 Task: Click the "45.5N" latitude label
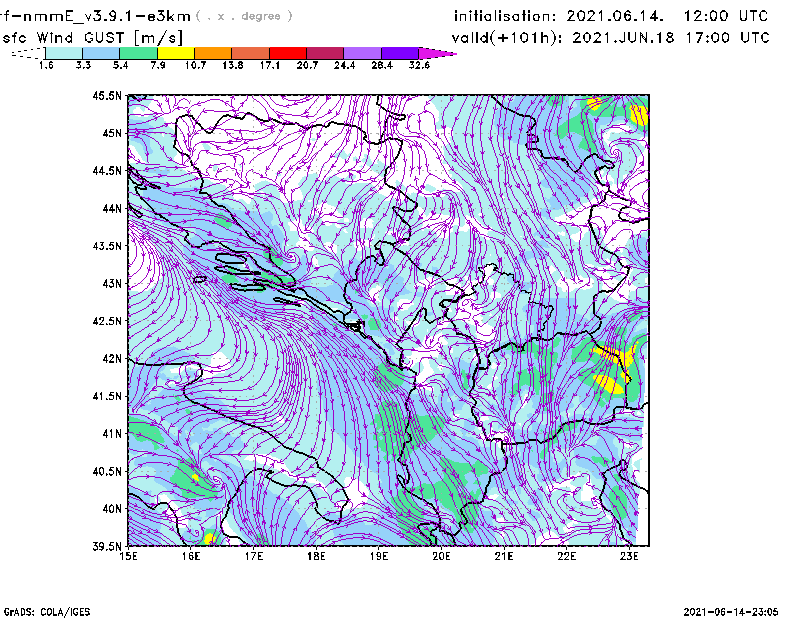(107, 95)
